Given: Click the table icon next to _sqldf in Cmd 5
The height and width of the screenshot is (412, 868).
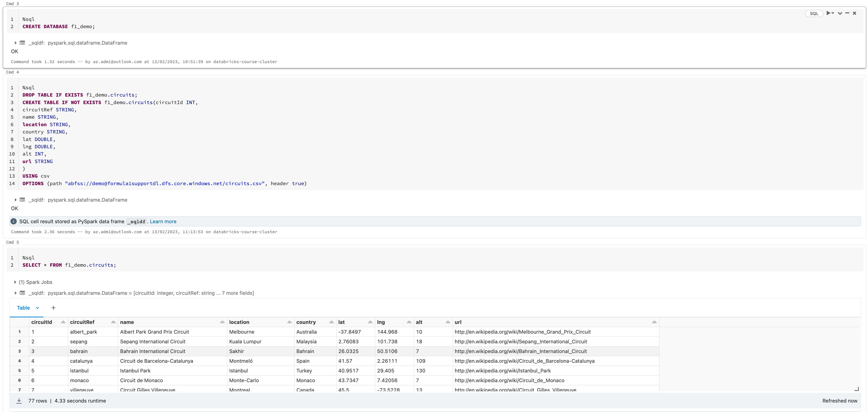Looking at the screenshot, I should [22, 293].
